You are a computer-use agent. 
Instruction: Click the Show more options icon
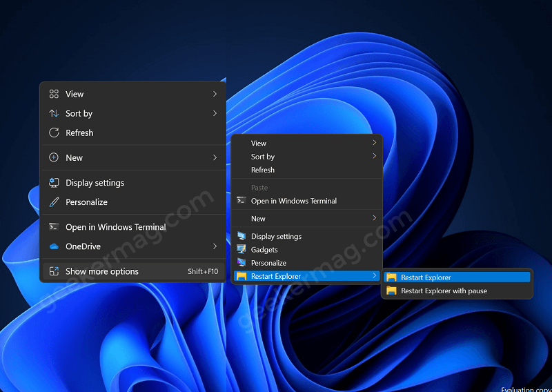tap(54, 271)
